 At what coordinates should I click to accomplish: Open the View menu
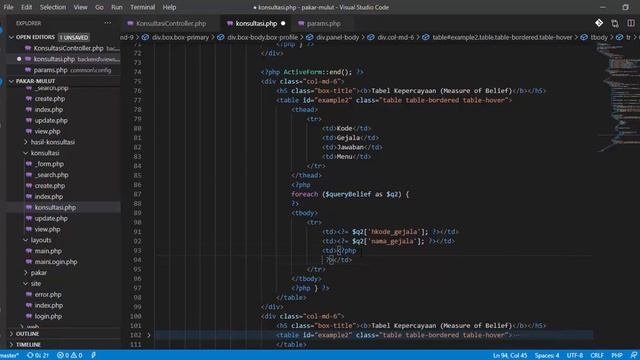tap(80, 7)
